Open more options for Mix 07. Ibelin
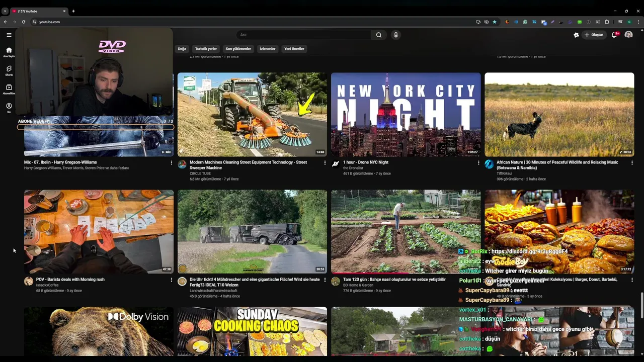644x362 pixels. click(x=171, y=163)
